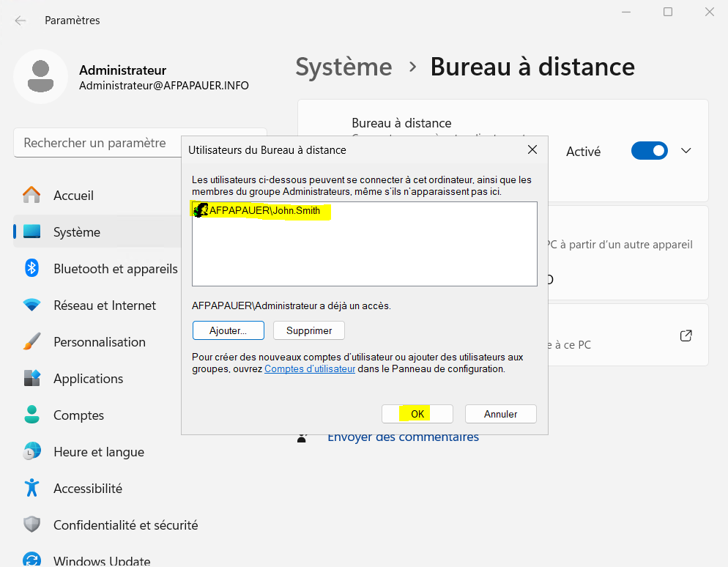This screenshot has width=728, height=567.
Task: Open the Windows Update icon
Action: [x=31, y=558]
